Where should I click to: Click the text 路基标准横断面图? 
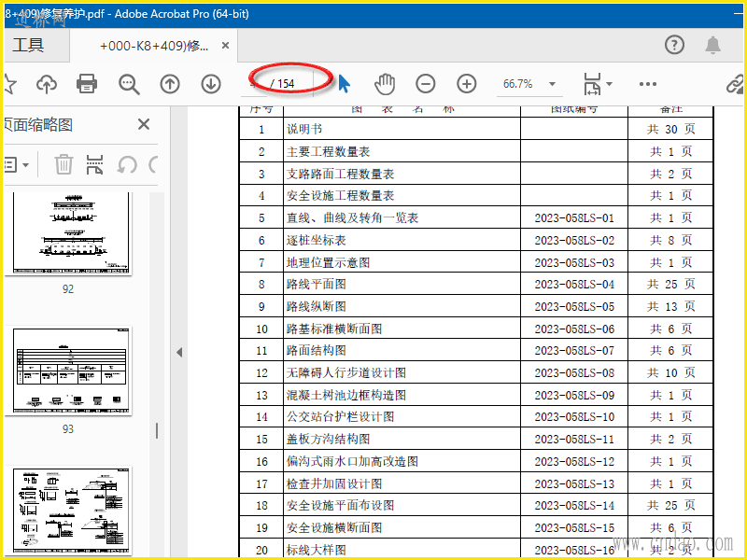334,329
